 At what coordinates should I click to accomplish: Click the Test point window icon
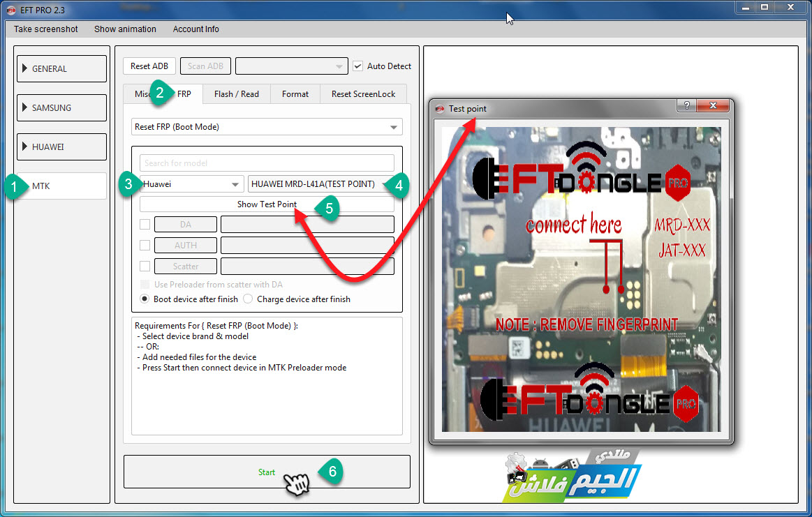point(440,109)
